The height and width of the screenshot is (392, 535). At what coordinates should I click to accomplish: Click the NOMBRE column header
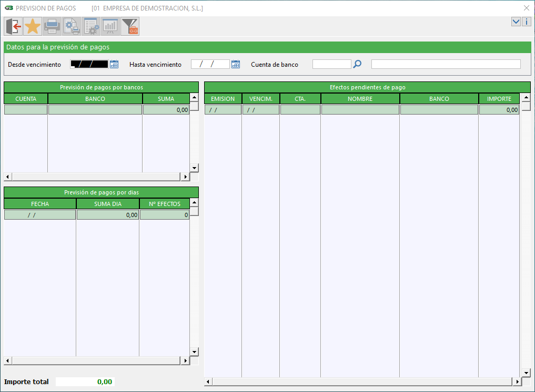(360, 99)
